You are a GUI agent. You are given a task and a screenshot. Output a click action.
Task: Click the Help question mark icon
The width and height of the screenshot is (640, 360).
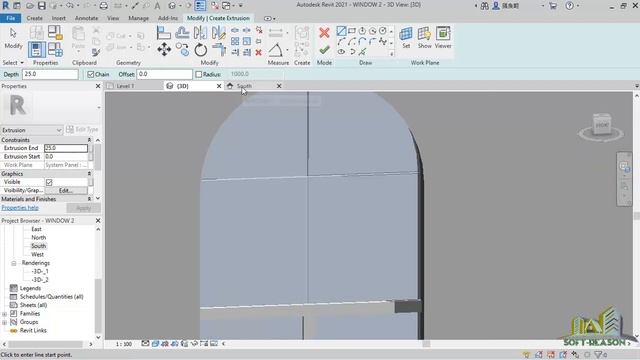(569, 6)
